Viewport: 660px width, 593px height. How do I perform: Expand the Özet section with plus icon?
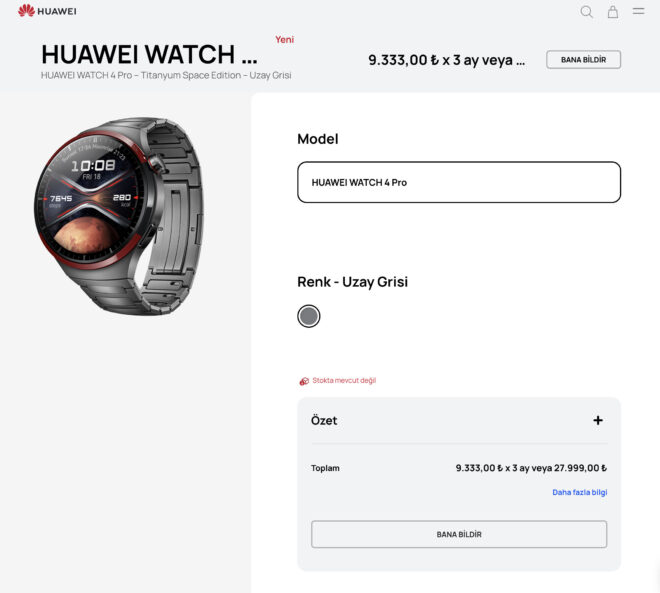[598, 420]
